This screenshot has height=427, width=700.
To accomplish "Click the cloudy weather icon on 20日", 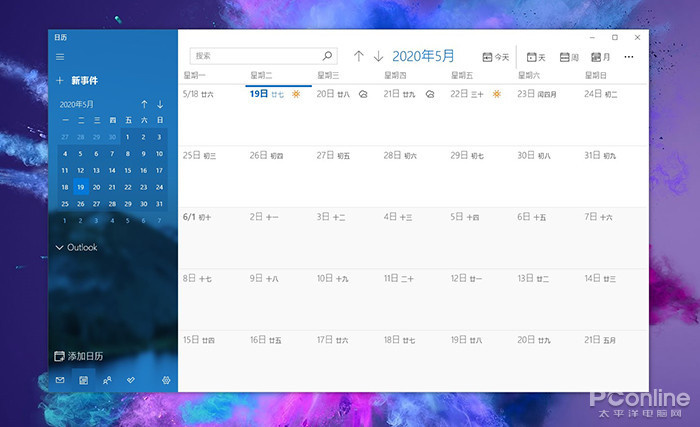I will (x=362, y=94).
